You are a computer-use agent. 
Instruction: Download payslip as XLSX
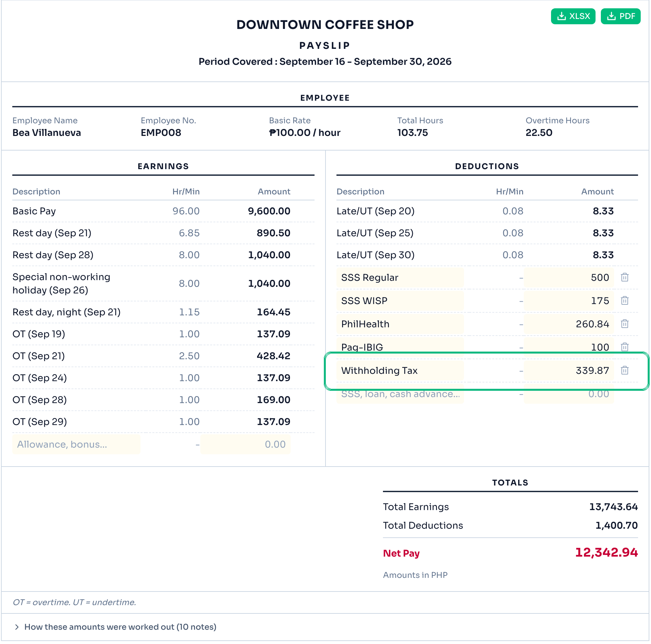573,16
